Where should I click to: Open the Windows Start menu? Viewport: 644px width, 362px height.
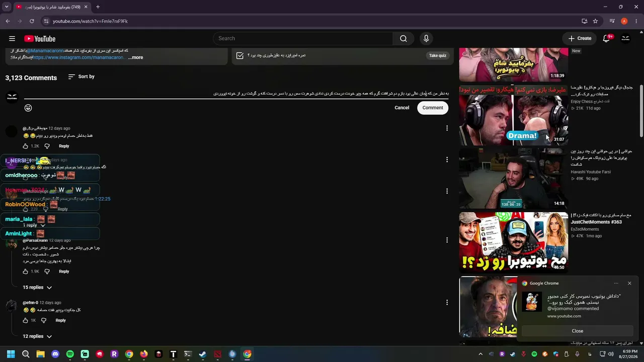point(11,354)
